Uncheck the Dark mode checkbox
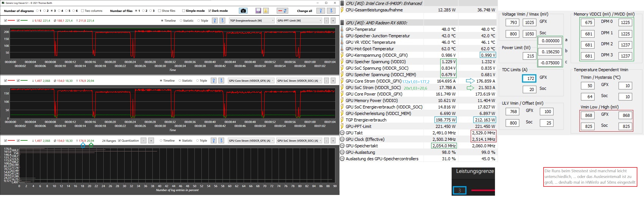Screen dimensions: 644x201 click(x=210, y=11)
